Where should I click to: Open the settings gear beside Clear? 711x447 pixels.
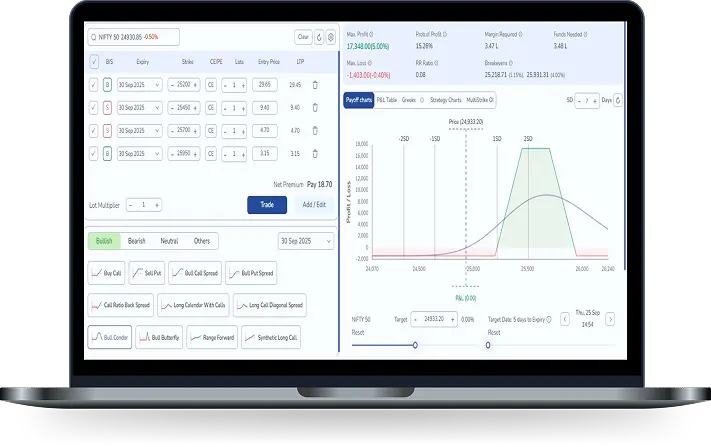[x=330, y=37]
